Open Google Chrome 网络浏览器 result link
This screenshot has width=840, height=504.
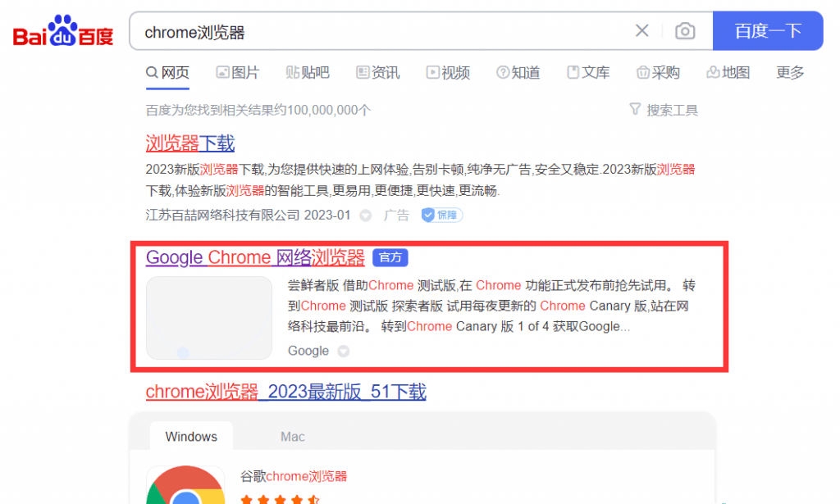(x=255, y=257)
